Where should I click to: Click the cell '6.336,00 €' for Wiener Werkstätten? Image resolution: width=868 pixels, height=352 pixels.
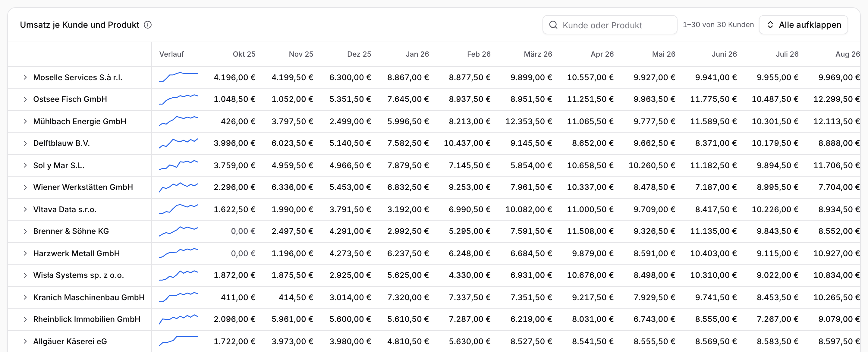292,187
